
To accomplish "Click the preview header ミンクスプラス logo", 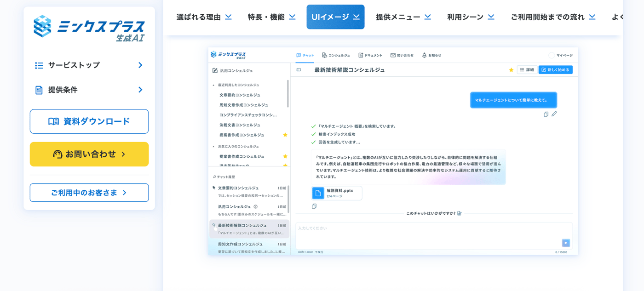I will [228, 55].
